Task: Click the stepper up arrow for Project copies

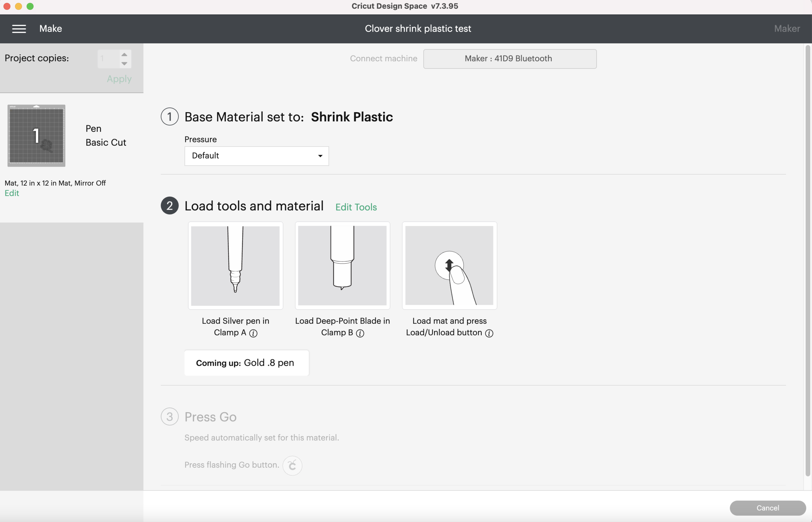Action: click(x=124, y=55)
